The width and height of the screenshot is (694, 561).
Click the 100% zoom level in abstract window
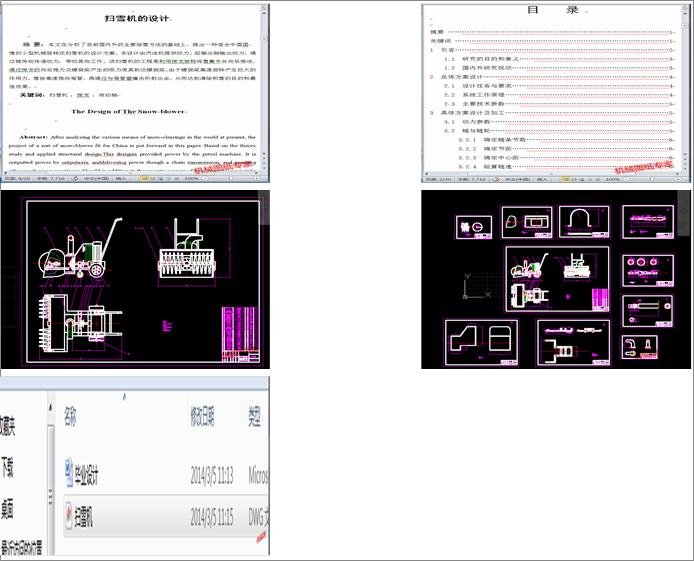(x=191, y=179)
